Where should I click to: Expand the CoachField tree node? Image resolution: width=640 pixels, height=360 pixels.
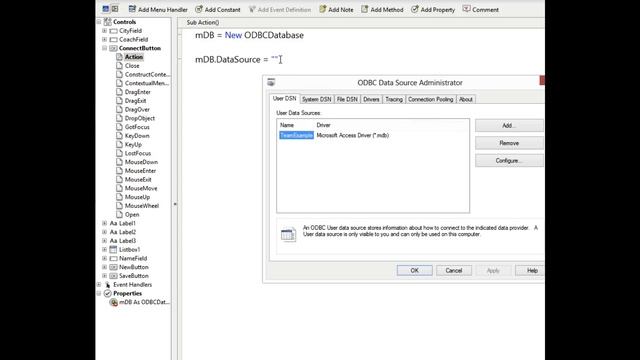point(104,40)
